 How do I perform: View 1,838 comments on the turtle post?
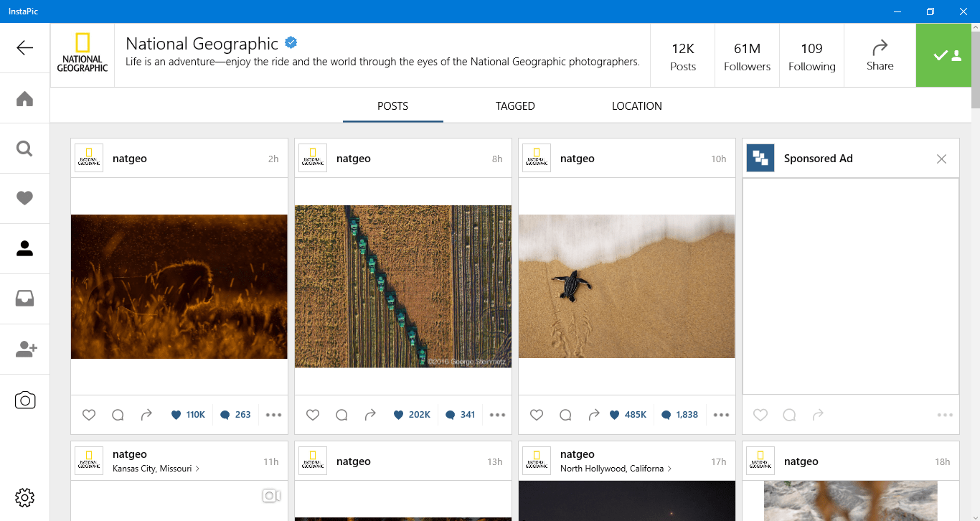[679, 415]
